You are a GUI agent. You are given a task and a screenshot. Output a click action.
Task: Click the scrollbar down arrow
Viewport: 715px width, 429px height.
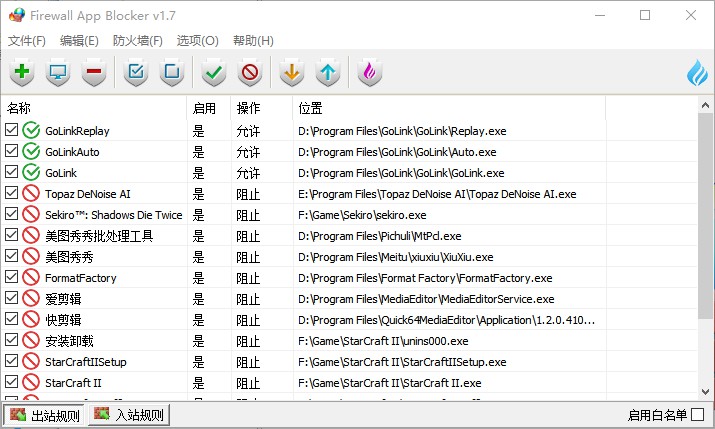[x=705, y=392]
